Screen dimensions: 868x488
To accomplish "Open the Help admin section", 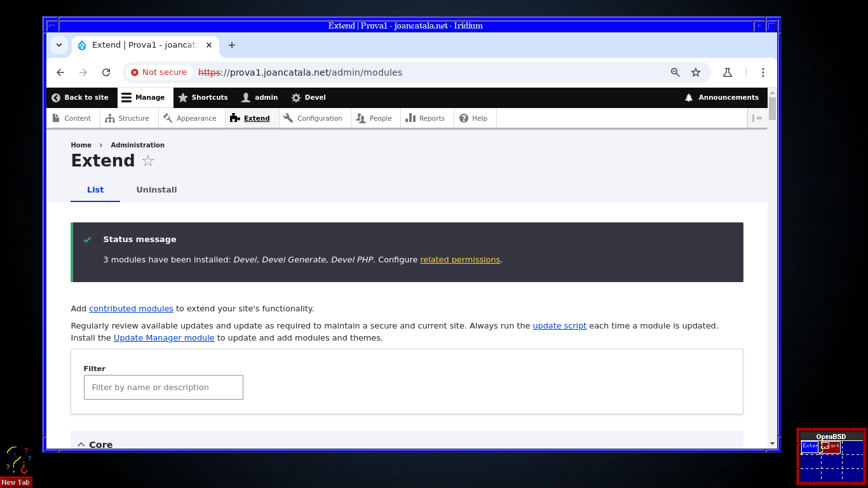I will tap(474, 118).
